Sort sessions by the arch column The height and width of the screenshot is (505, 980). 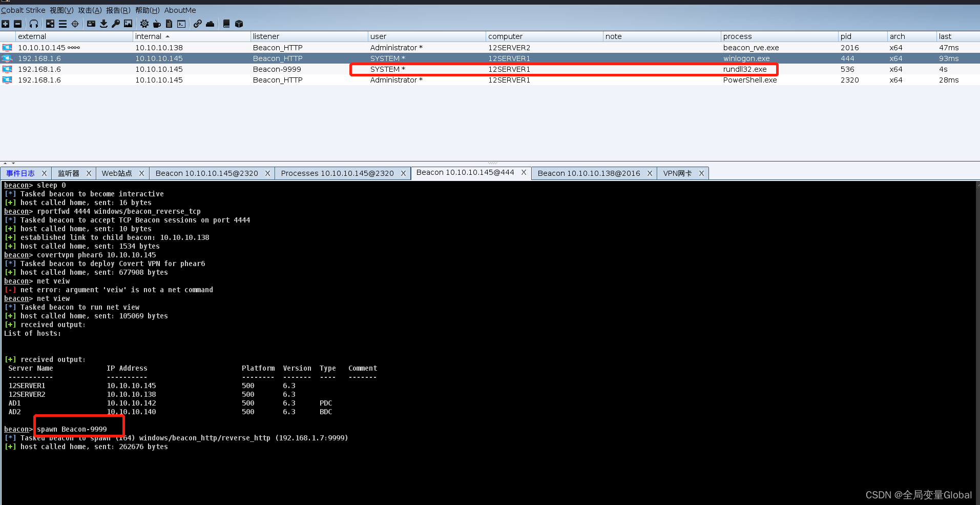[x=912, y=36]
